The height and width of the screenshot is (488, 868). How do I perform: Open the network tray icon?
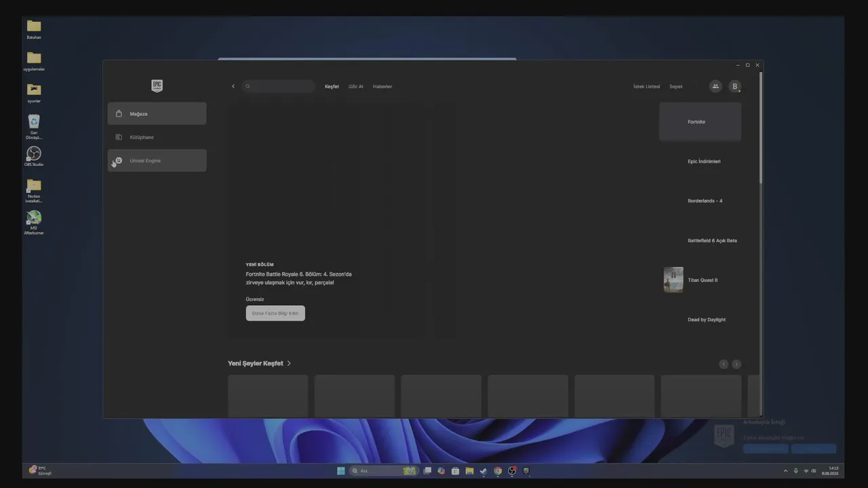coord(806,470)
